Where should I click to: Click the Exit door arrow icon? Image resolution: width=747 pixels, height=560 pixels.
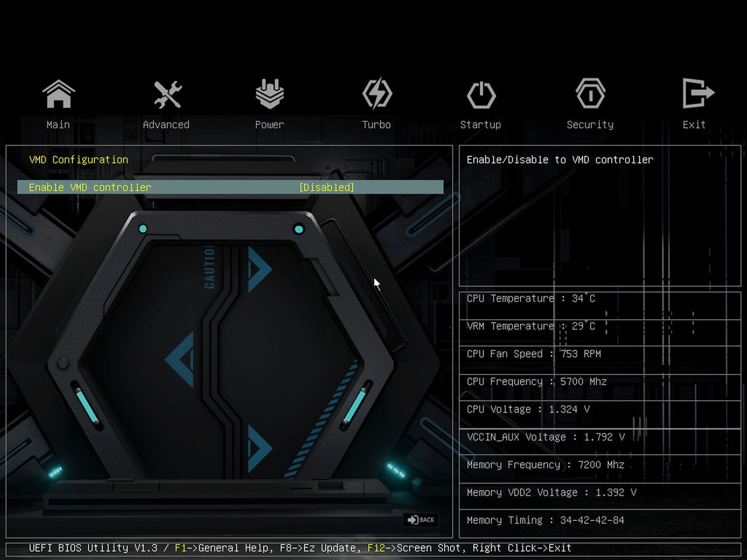click(x=698, y=93)
